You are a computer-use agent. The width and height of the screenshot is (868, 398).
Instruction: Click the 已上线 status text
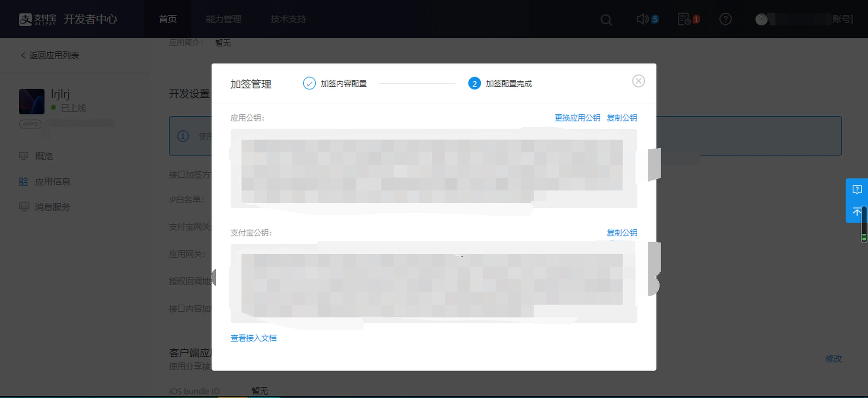click(73, 108)
